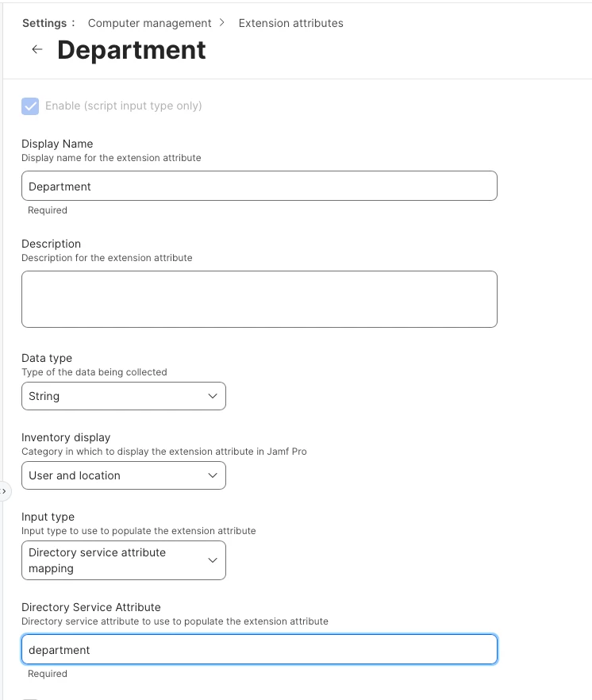Click the breadcrumb chevron after Computer management
Viewport: 592px width, 700px height.
(222, 23)
